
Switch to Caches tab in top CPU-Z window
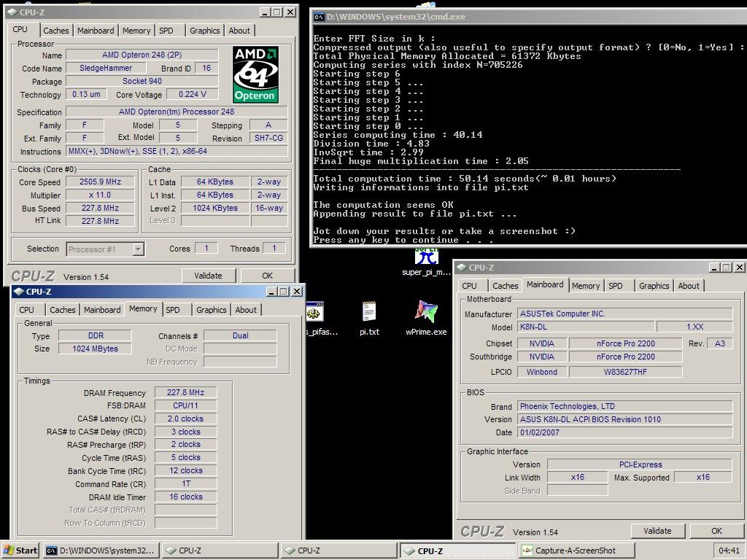click(55, 31)
